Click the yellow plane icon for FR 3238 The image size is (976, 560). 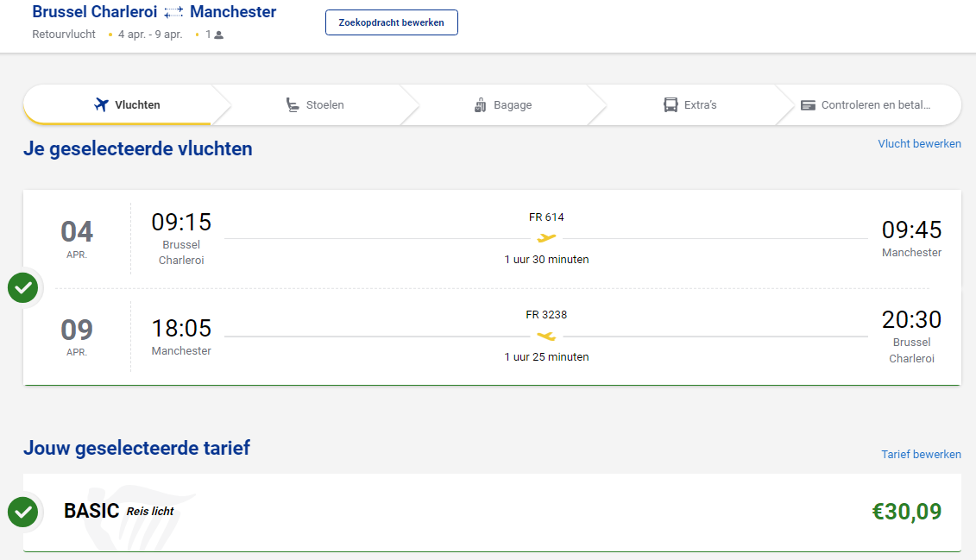click(546, 336)
